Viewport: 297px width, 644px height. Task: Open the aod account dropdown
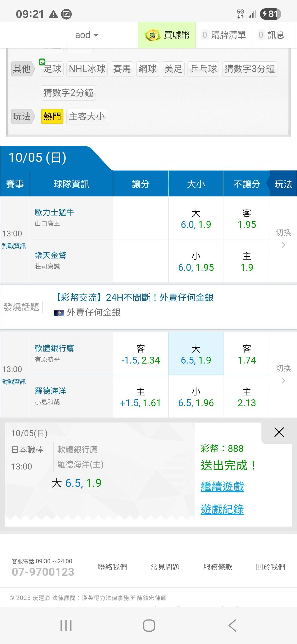pyautogui.click(x=87, y=35)
